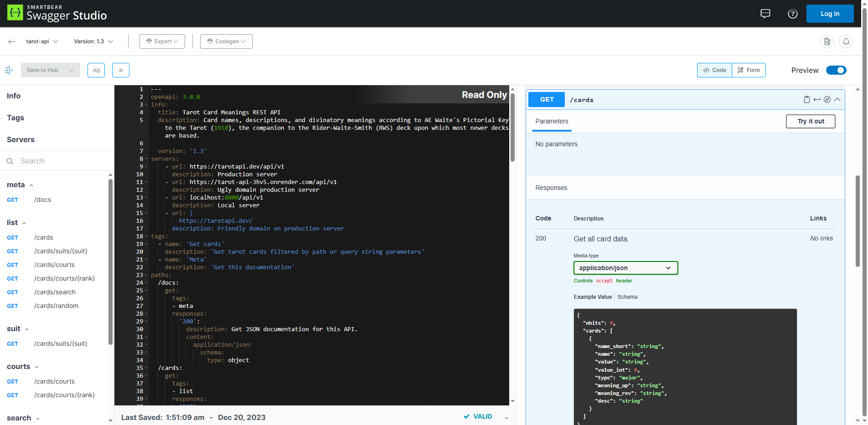Open the tarot-api name dropdown

(42, 41)
